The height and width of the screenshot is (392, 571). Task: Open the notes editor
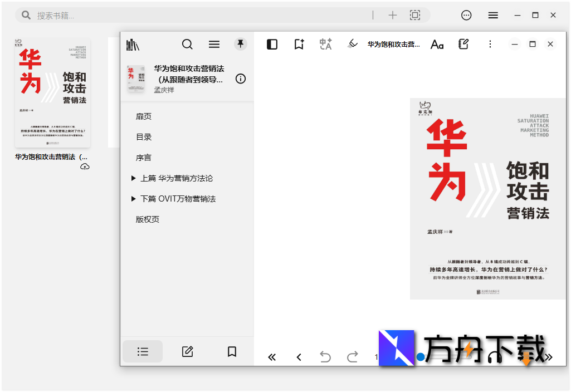click(463, 44)
